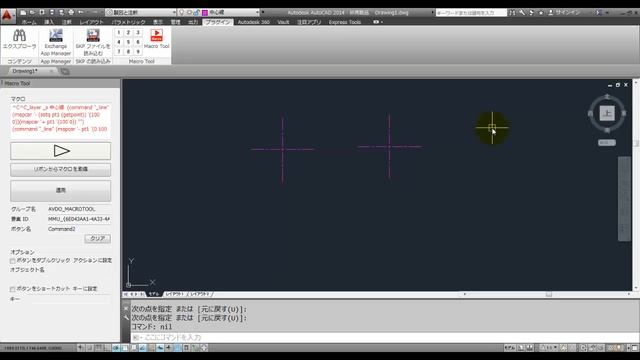Click the Apply button in Macro Tool panel

(x=60, y=191)
